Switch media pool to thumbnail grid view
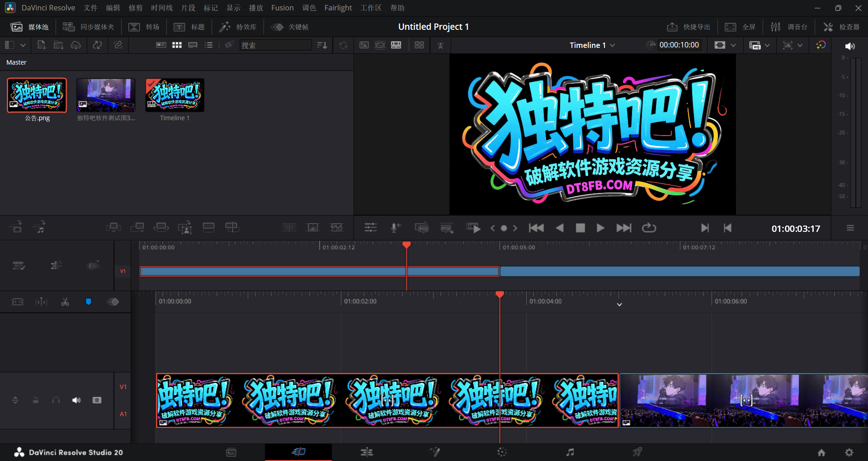This screenshot has height=461, width=868. click(x=177, y=45)
